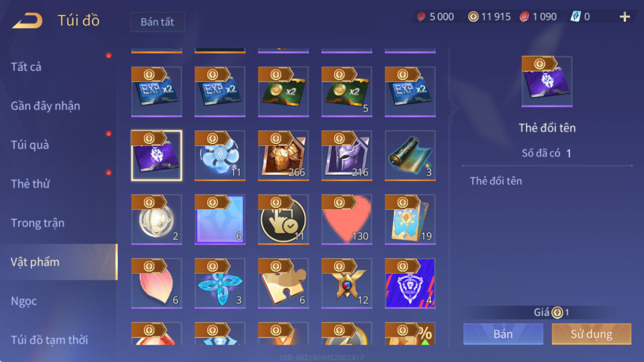Click the blue Bán button

503,334
